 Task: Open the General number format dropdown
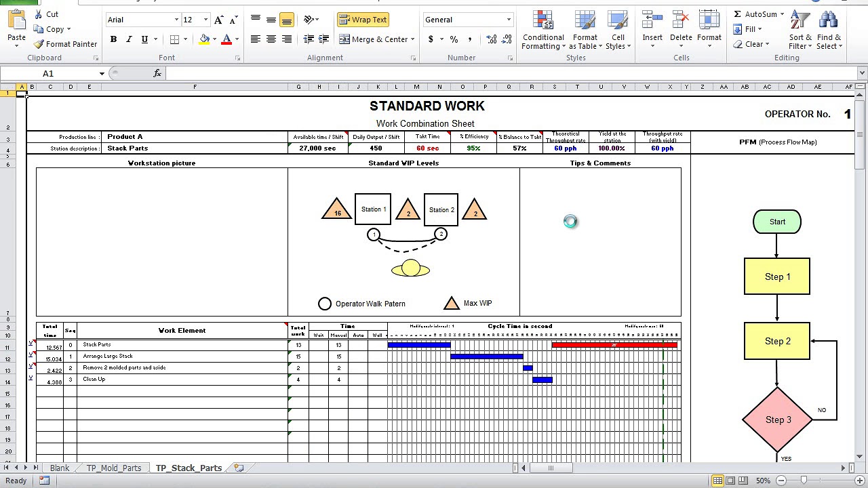[509, 20]
